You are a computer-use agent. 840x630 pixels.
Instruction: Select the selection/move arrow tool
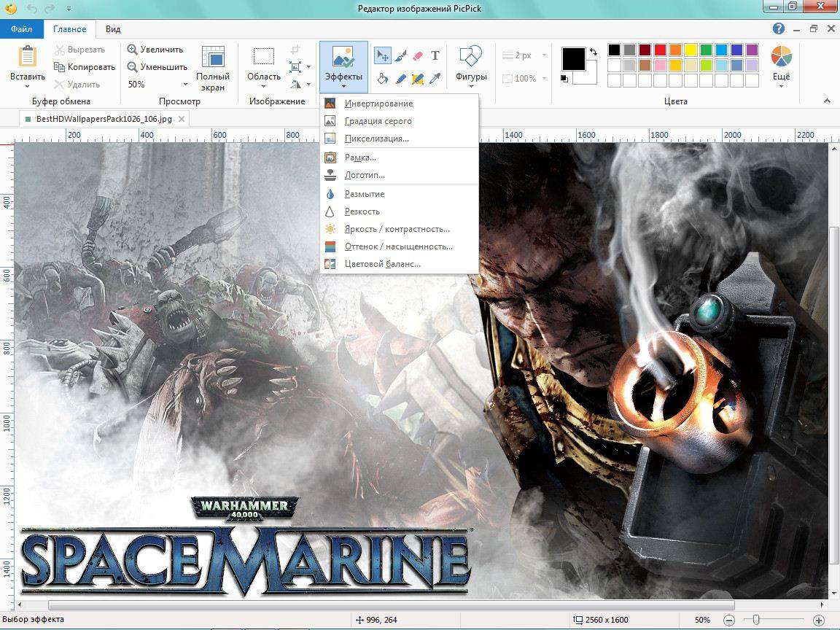tap(383, 55)
